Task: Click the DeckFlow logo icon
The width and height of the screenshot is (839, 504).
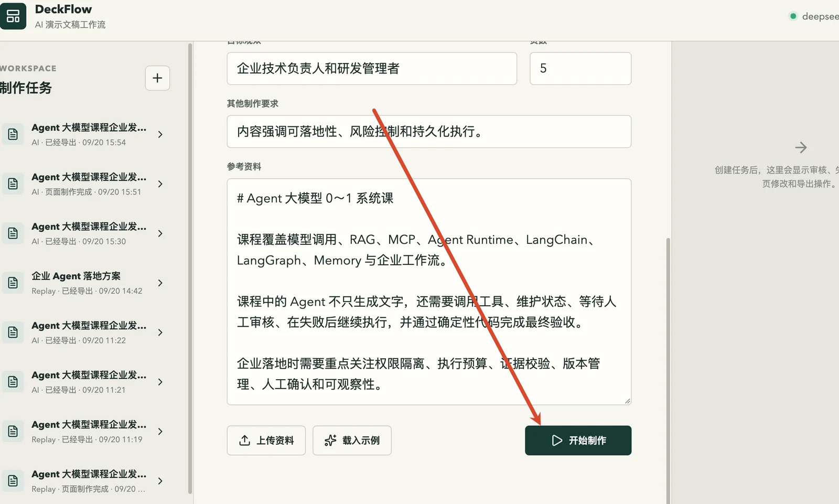Action: click(13, 16)
